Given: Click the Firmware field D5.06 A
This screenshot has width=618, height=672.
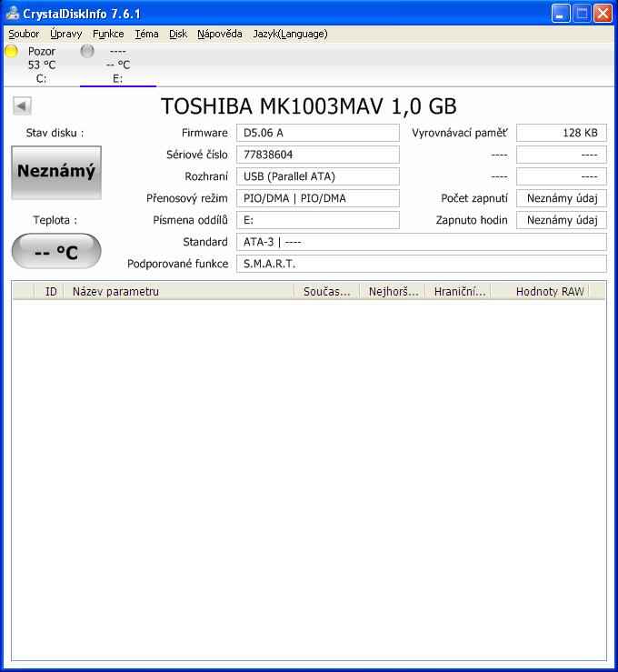Looking at the screenshot, I should [318, 133].
